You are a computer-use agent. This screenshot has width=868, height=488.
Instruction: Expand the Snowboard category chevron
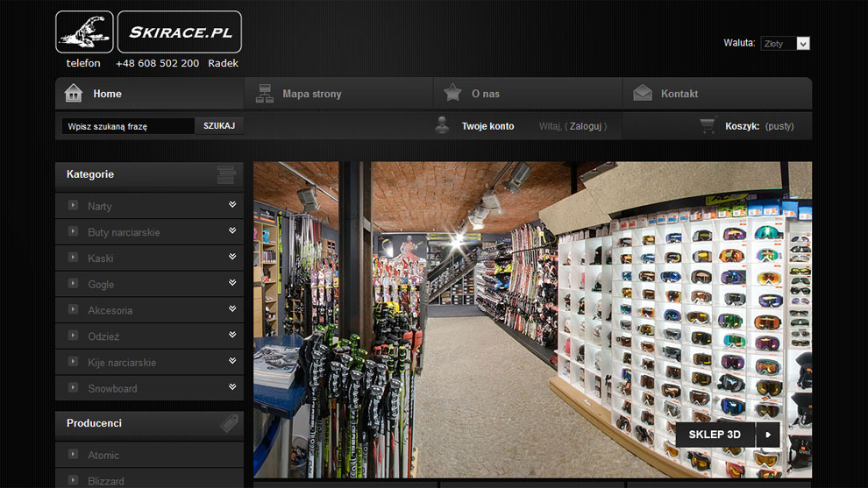[232, 387]
